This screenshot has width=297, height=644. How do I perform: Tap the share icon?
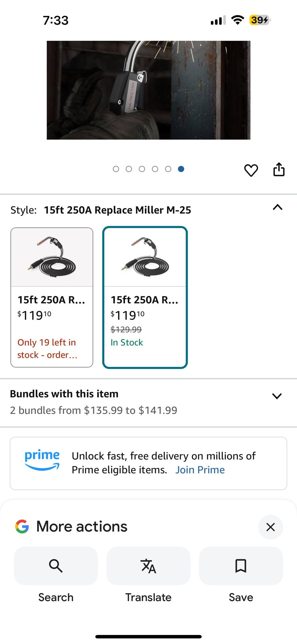point(279,169)
